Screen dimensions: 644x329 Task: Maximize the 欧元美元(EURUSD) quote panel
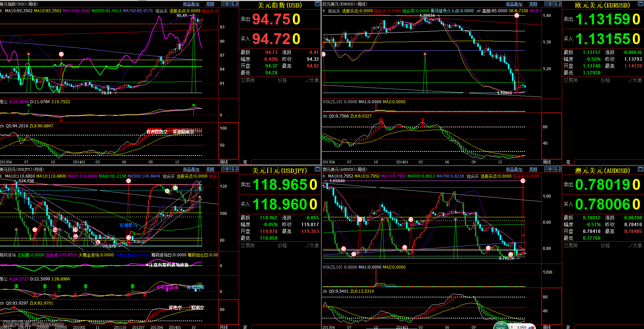(641, 4)
